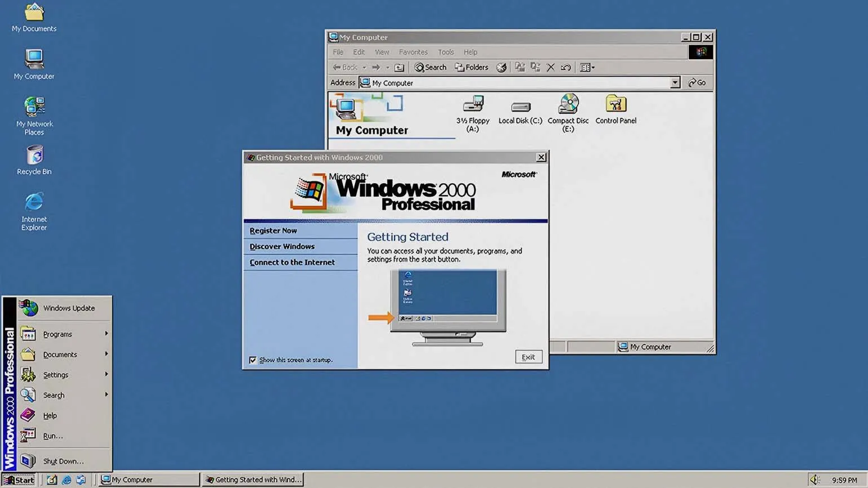868x488 pixels.
Task: Toggle the Folders pane button
Action: click(x=472, y=68)
